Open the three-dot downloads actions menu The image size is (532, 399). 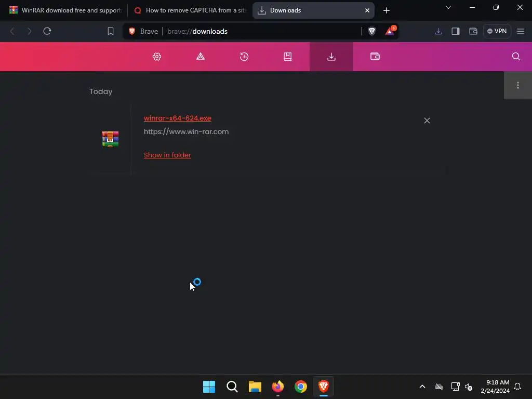[518, 85]
